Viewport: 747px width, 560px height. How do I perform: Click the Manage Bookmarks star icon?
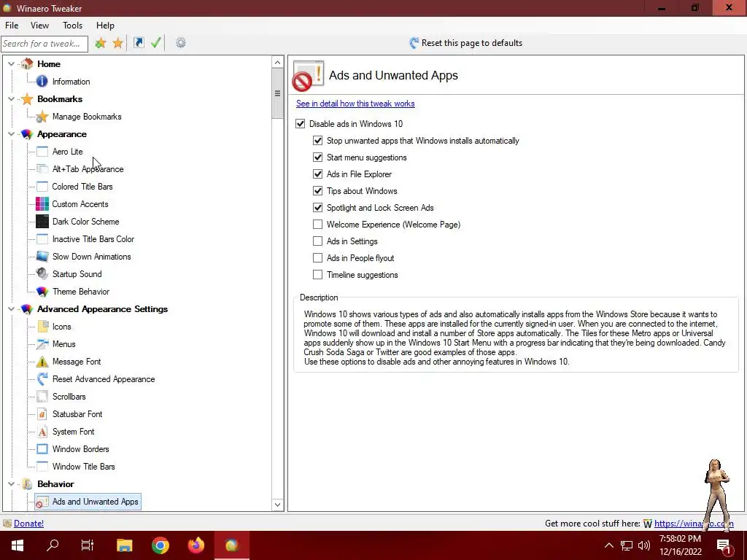42,117
